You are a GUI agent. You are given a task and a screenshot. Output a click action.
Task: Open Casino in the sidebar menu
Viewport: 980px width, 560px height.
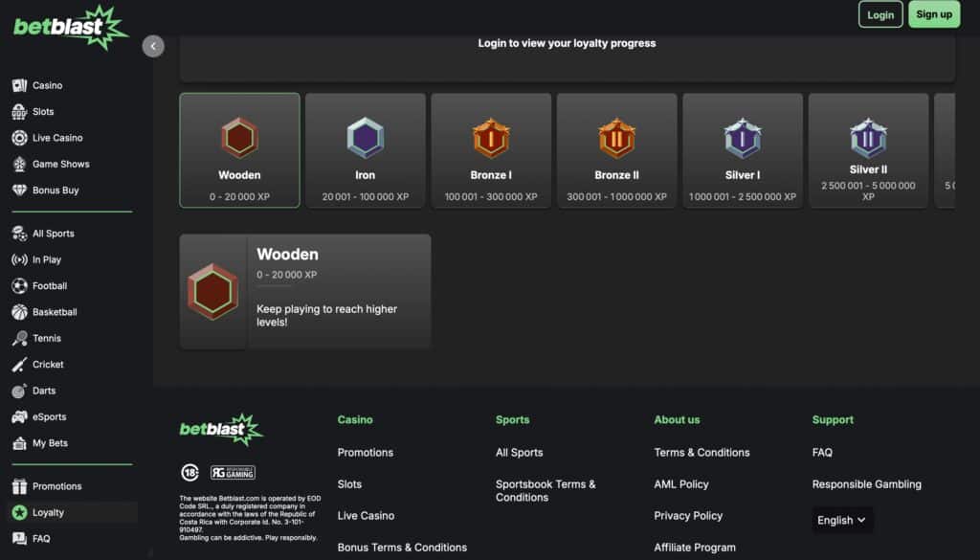pyautogui.click(x=48, y=85)
